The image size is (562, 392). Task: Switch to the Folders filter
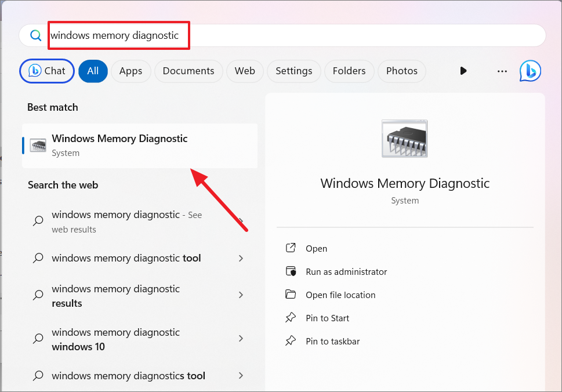coord(349,71)
